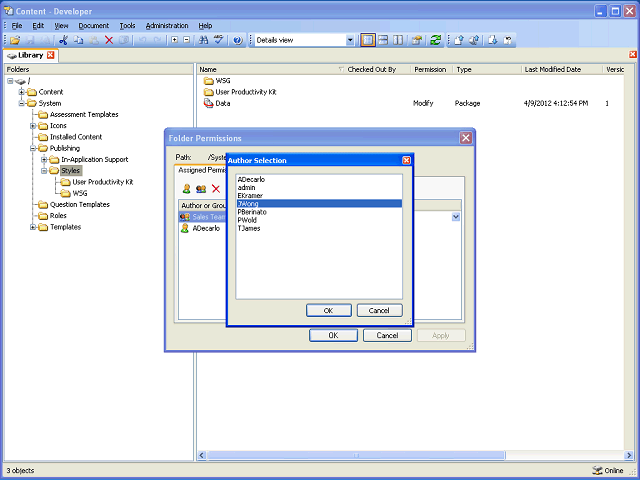Image resolution: width=640 pixels, height=480 pixels.
Task: Select the highlighted single-pane layout icon
Action: pos(368,40)
